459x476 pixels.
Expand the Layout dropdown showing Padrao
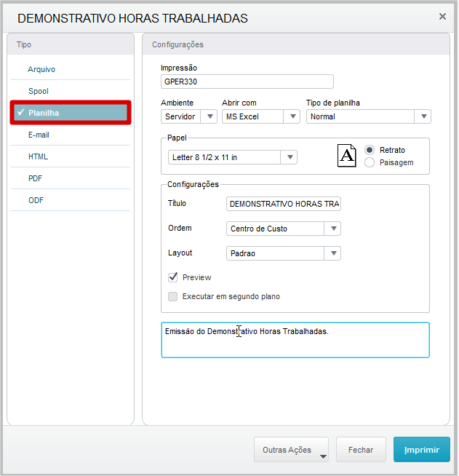[284, 253]
